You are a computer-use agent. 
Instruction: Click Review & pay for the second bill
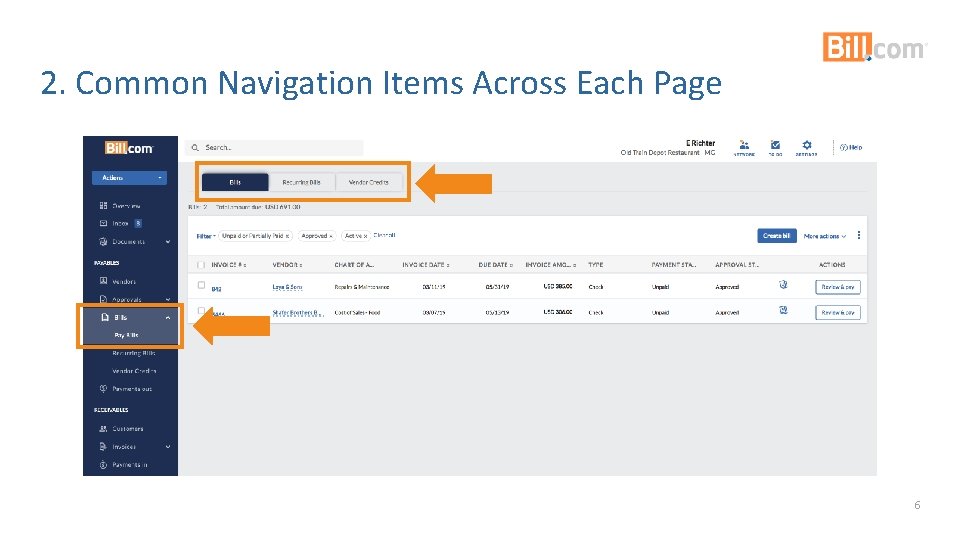coord(838,313)
